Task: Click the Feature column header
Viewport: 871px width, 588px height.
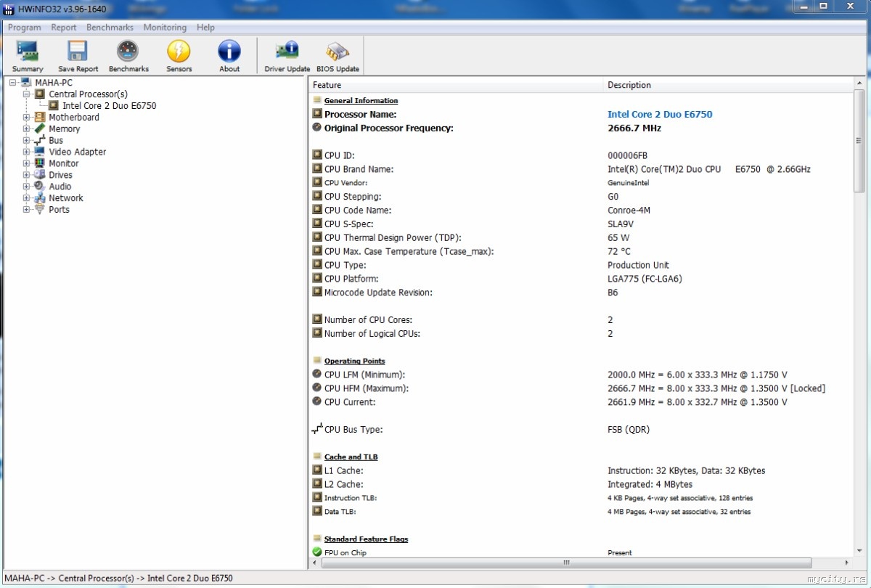Action: click(x=457, y=85)
